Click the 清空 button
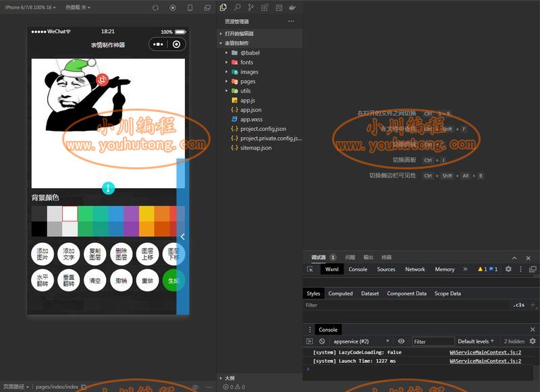This screenshot has width=540, height=392. click(95, 281)
